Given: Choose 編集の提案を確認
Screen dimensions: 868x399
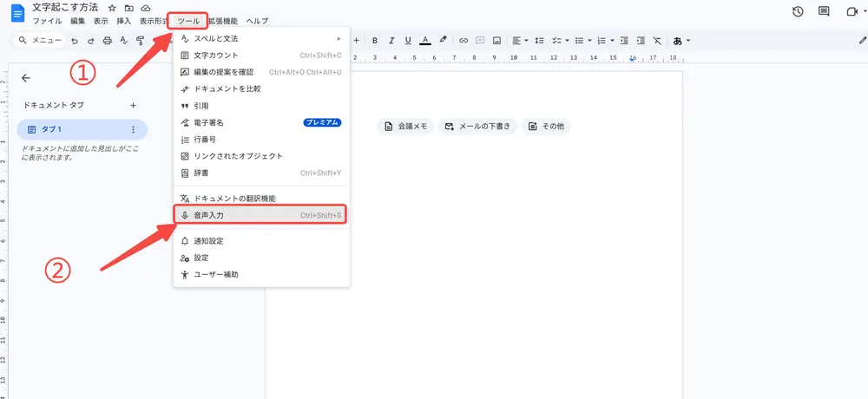Looking at the screenshot, I should click(x=261, y=72).
